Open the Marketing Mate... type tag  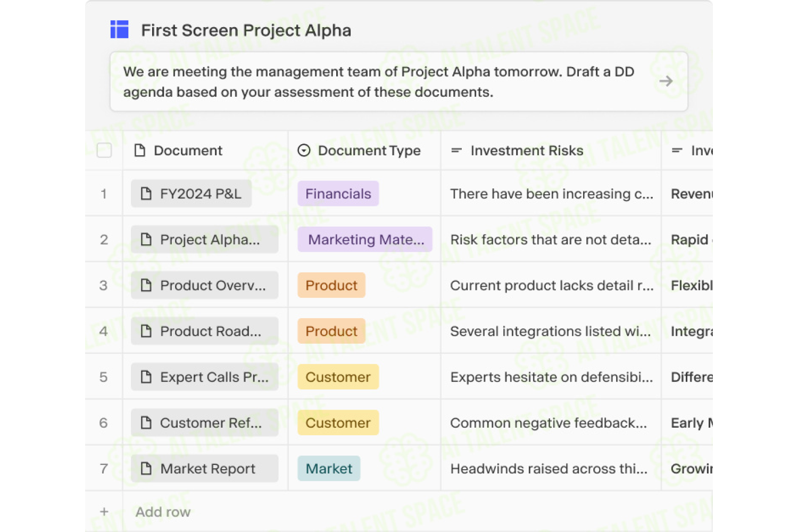tap(365, 239)
